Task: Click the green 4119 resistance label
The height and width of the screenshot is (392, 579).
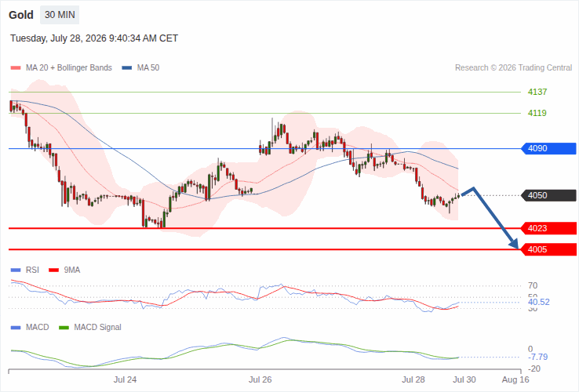Action: 537,113
